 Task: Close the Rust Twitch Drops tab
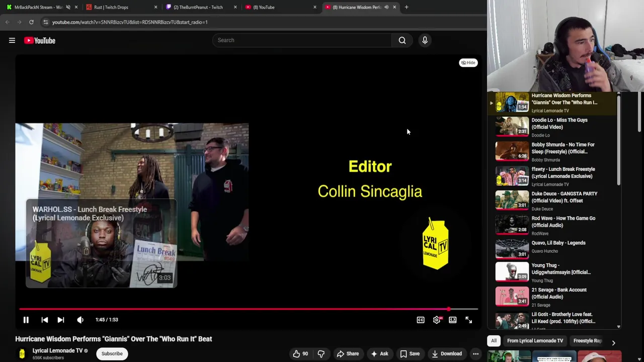pyautogui.click(x=155, y=7)
